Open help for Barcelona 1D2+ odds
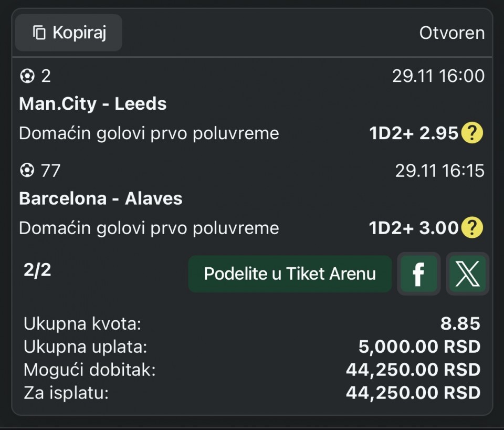This screenshot has height=430, width=504. tap(471, 228)
